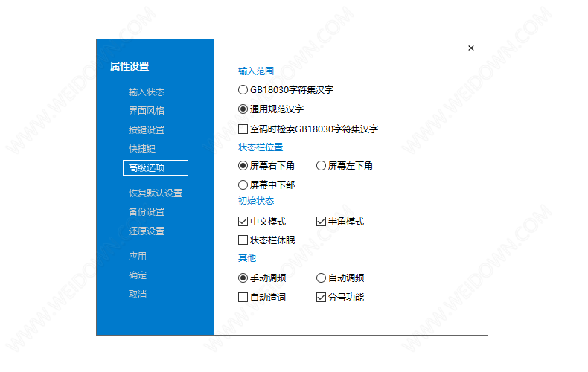Select the 高级选项 sidebar item

156,167
